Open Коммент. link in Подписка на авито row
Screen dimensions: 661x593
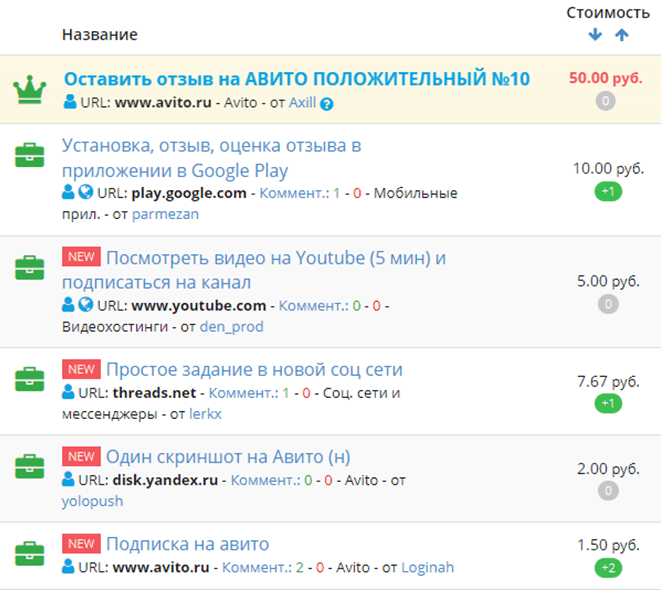(x=257, y=567)
